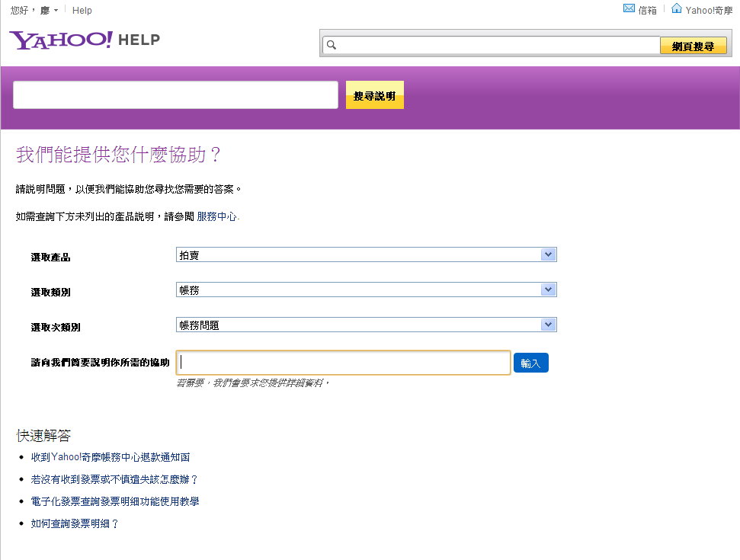
Task: Click the 選取次類別 label
Action: 56,327
